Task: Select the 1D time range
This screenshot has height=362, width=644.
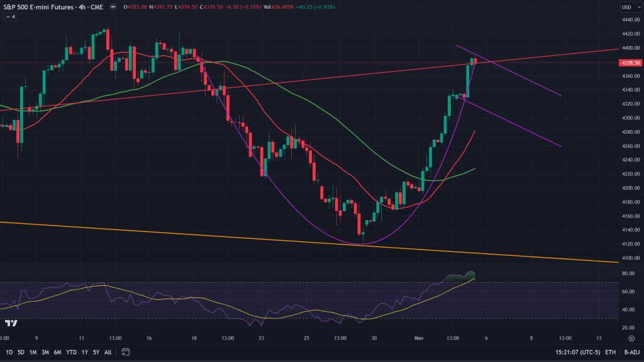Action: pos(9,351)
